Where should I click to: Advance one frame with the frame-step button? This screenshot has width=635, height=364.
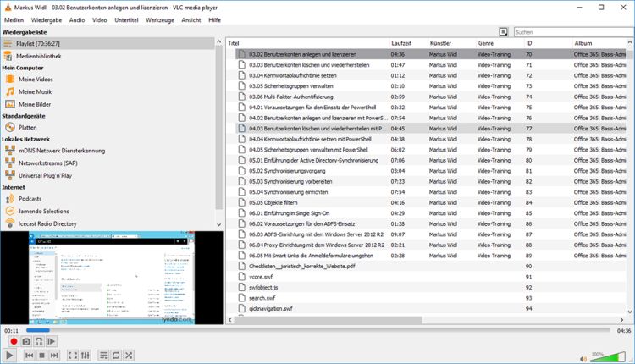coord(52,341)
